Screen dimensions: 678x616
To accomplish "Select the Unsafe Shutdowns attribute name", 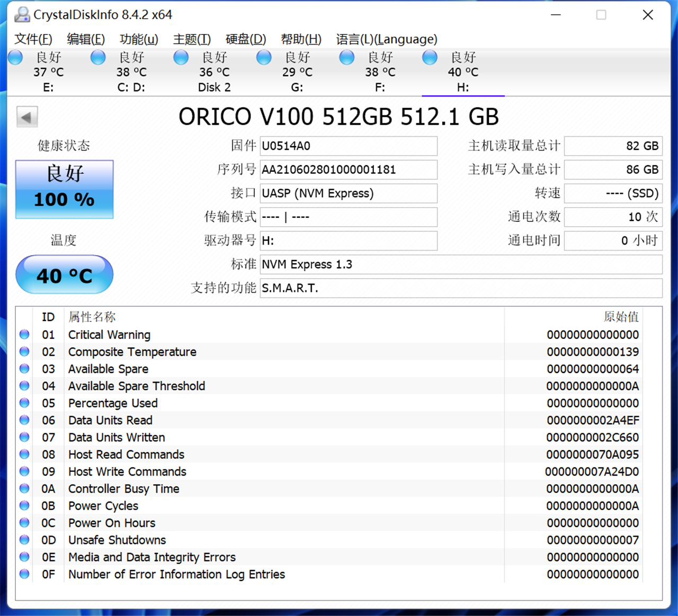I will pyautogui.click(x=117, y=540).
